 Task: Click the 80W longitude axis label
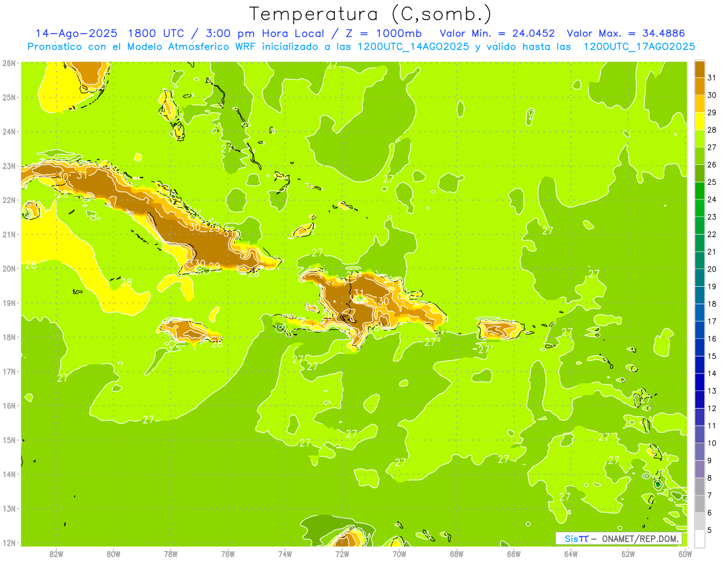click(113, 554)
